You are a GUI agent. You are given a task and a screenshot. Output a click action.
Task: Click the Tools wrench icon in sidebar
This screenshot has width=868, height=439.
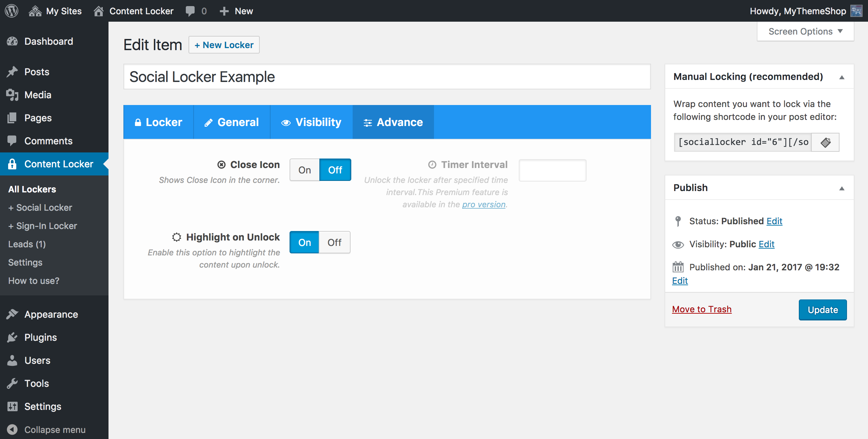coord(12,383)
